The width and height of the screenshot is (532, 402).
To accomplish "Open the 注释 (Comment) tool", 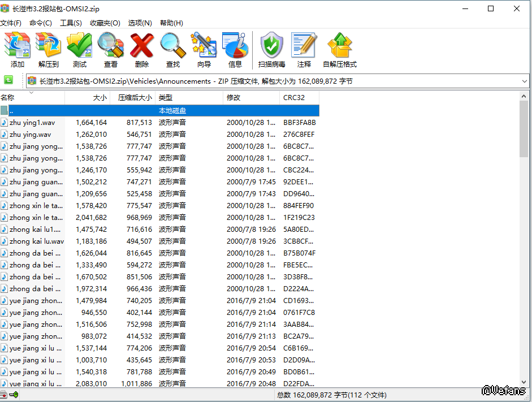I will pos(304,50).
